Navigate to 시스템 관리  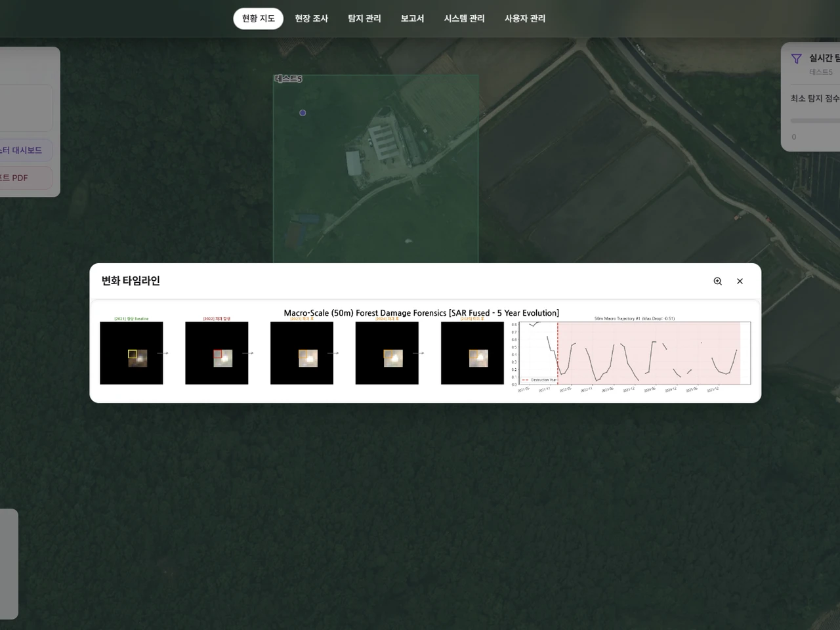tap(464, 18)
